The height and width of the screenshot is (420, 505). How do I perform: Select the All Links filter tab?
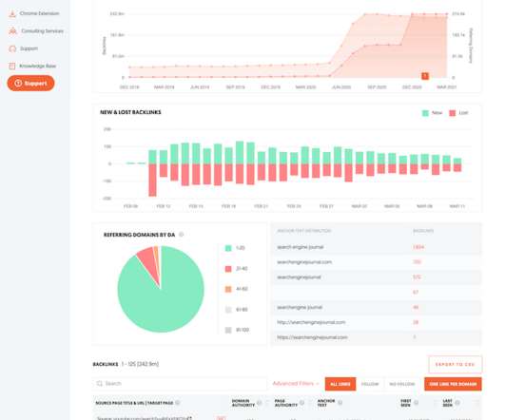(x=340, y=384)
